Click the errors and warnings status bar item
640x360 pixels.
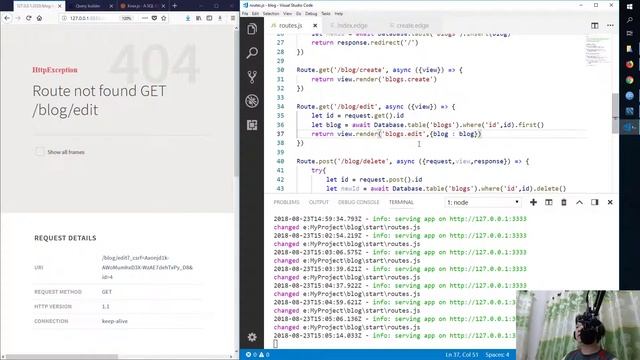coord(257,355)
